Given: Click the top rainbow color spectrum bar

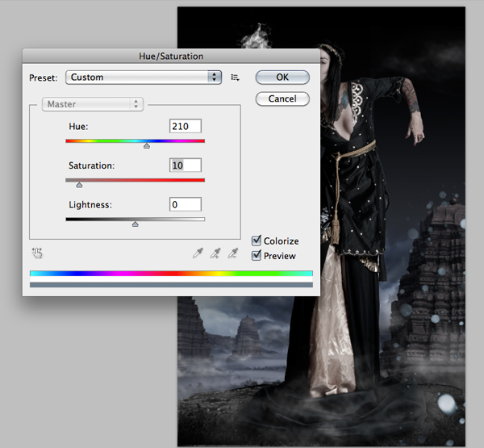Looking at the screenshot, I should [x=171, y=274].
